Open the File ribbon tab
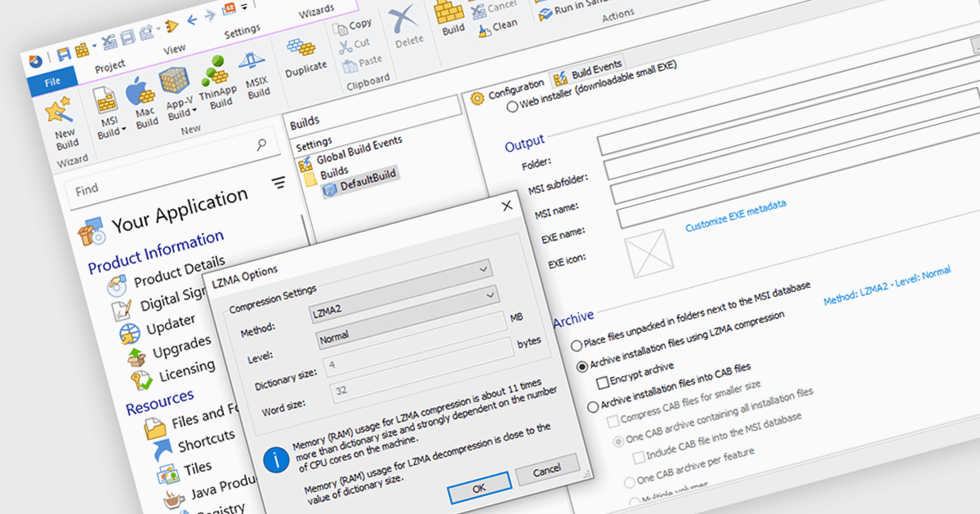980x514 pixels. pyautogui.click(x=52, y=82)
